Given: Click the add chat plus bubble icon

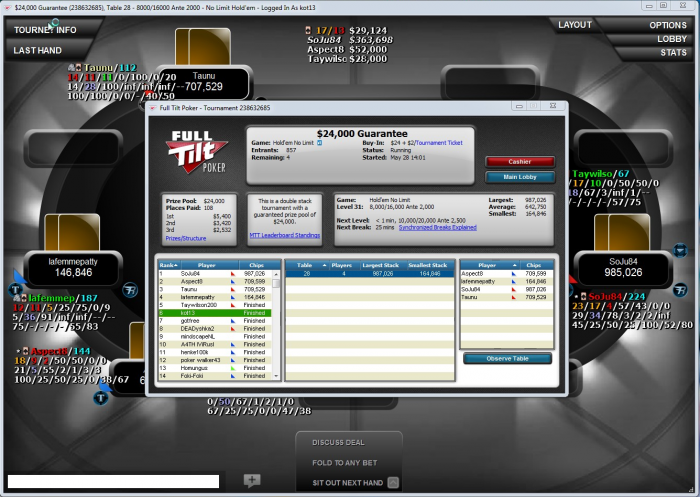Looking at the screenshot, I should click(252, 480).
